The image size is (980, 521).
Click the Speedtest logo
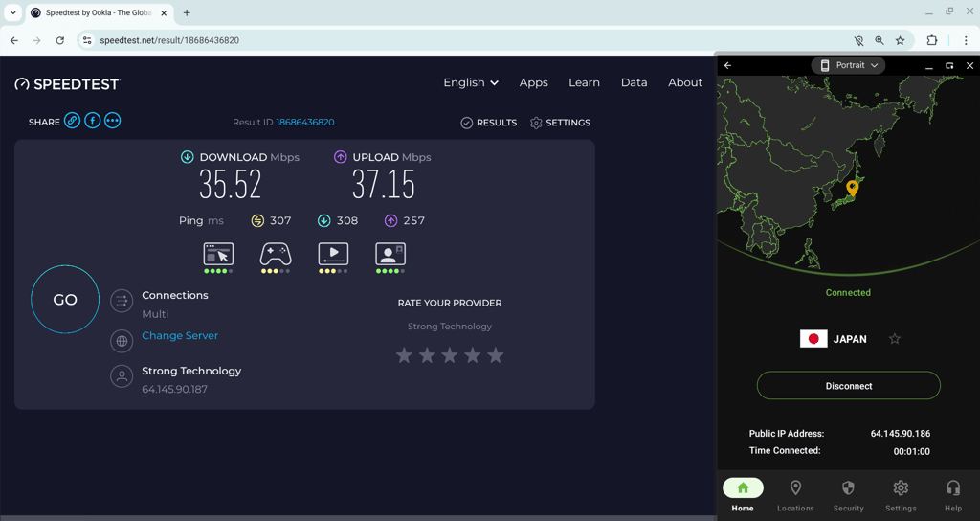point(68,84)
